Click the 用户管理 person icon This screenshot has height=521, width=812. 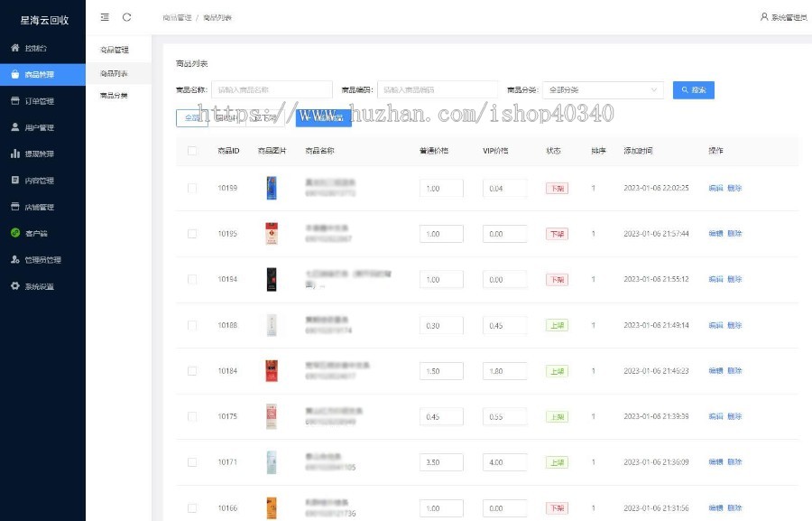15,127
